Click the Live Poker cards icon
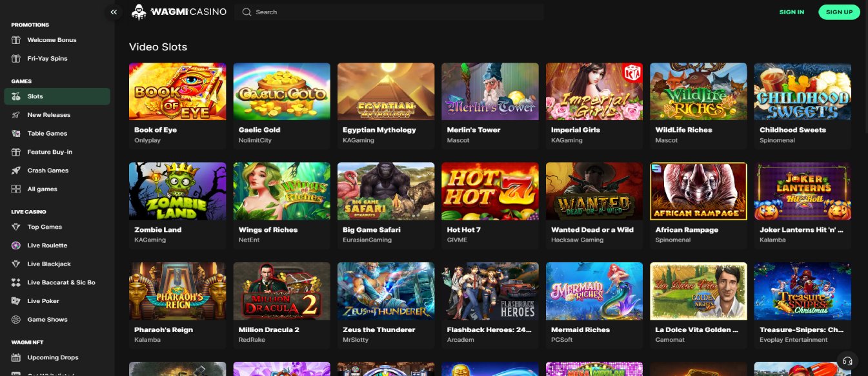The height and width of the screenshot is (376, 868). click(x=16, y=301)
